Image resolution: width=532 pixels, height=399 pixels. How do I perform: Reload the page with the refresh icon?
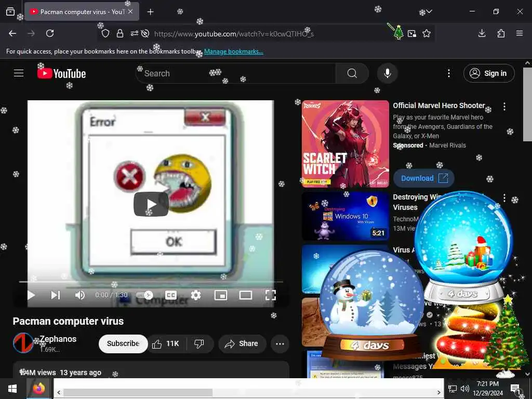coord(50,33)
